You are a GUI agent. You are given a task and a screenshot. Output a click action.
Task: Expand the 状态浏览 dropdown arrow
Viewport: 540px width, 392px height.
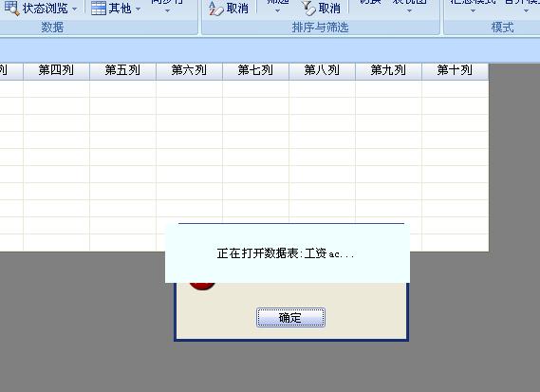point(75,9)
